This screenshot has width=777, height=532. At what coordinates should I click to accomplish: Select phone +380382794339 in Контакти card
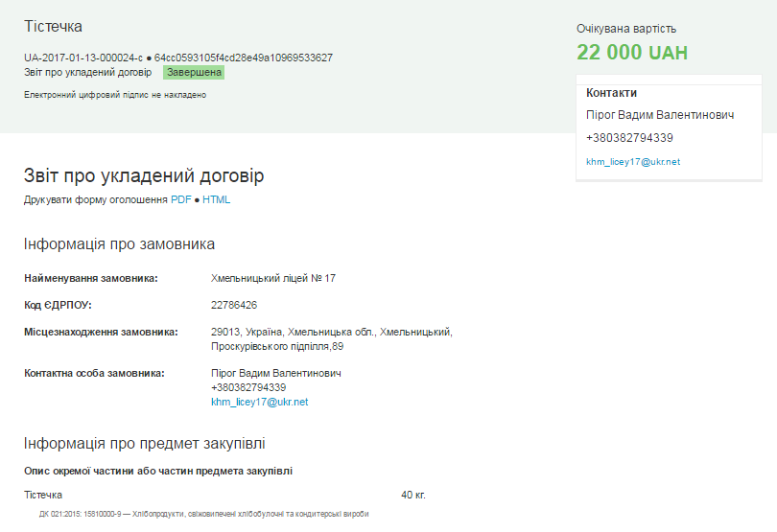(629, 138)
